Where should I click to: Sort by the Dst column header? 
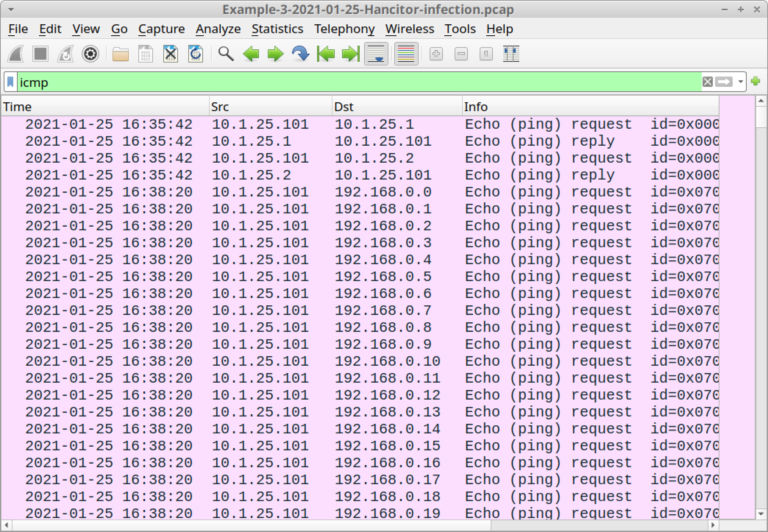click(397, 107)
